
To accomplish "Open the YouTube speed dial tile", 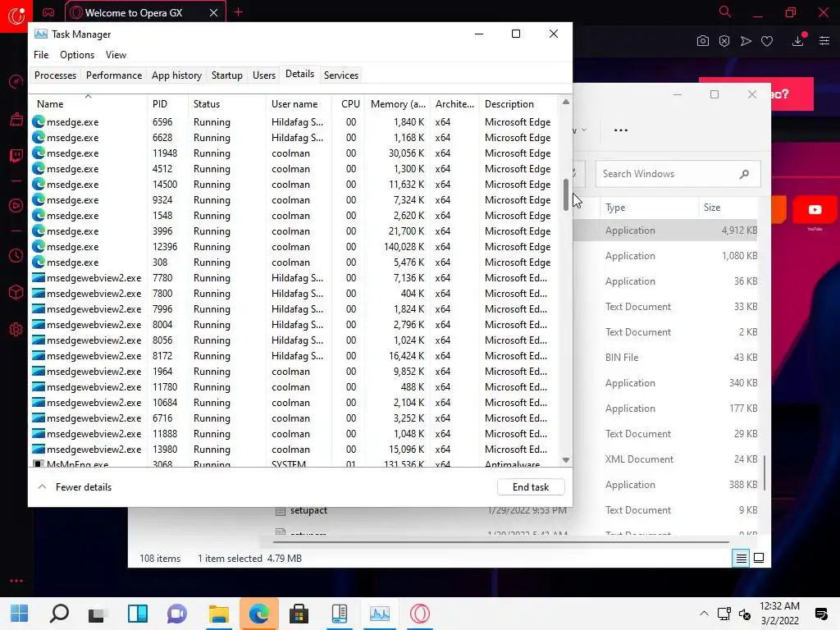I will coord(815,209).
